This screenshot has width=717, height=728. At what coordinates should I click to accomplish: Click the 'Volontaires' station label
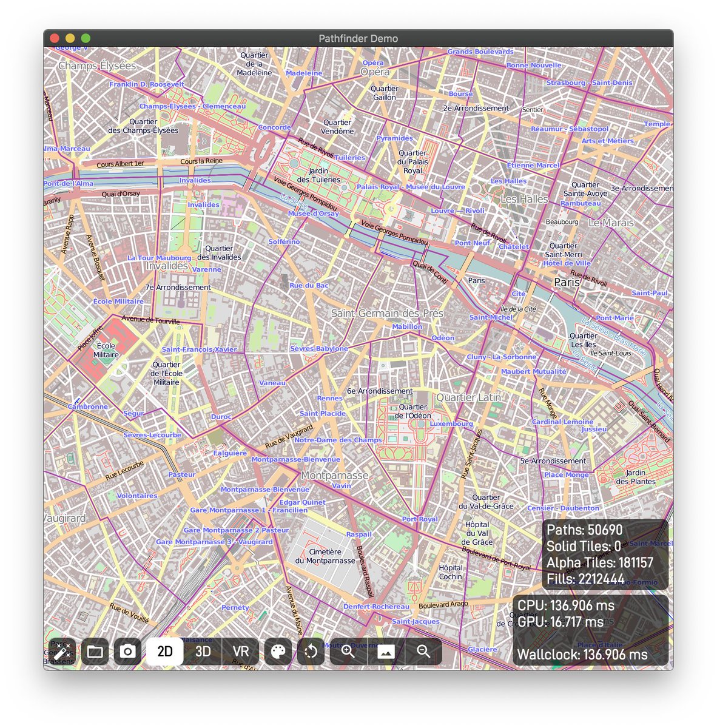pos(137,496)
